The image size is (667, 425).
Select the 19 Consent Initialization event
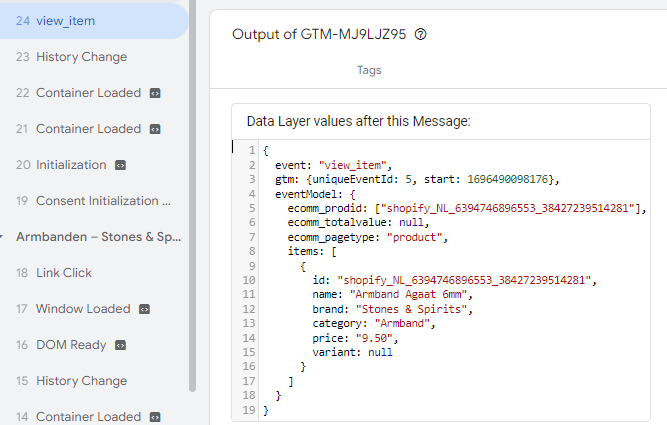94,201
